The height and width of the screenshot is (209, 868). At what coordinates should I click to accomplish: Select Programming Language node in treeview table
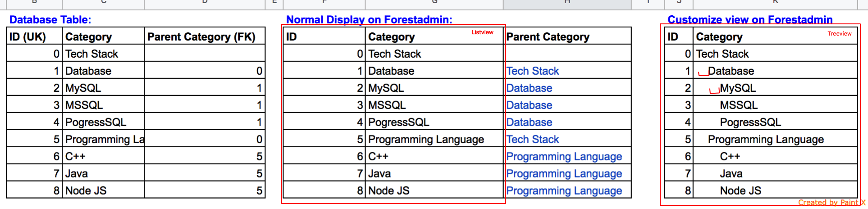point(765,140)
